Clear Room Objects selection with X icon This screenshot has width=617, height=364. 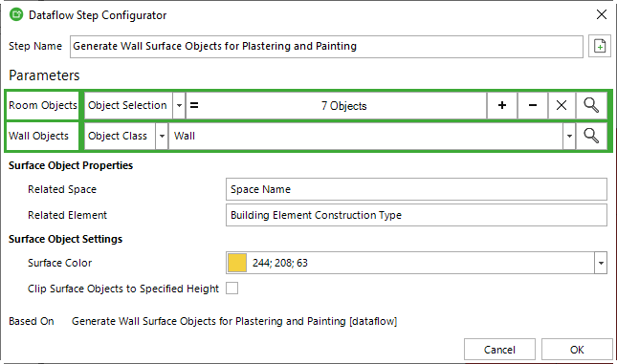coord(562,105)
